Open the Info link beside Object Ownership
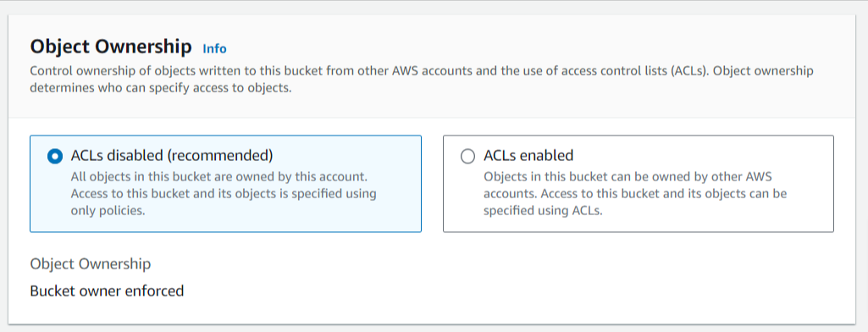The width and height of the screenshot is (868, 332). [x=214, y=48]
